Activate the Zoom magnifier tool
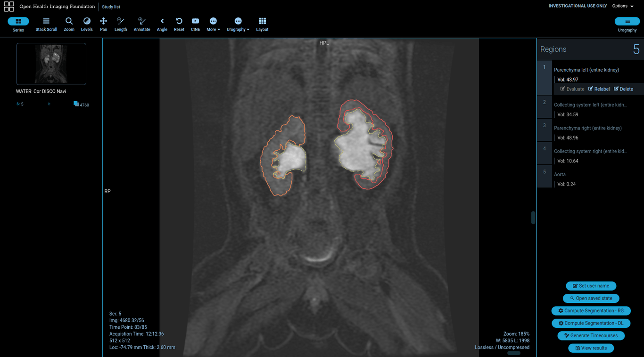The height and width of the screenshot is (357, 644). 69,24
